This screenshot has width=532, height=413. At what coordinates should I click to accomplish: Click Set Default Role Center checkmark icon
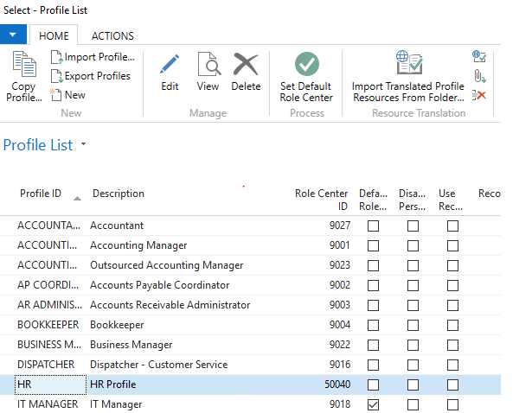[306, 66]
